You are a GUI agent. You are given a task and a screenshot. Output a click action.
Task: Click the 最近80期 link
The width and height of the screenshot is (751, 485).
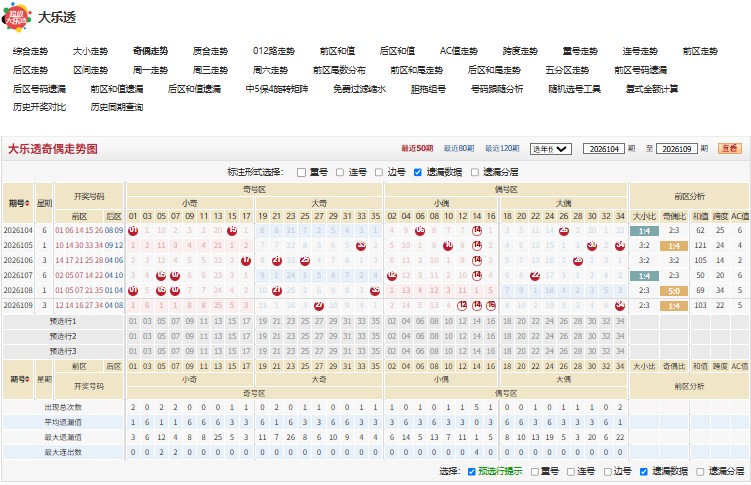point(459,149)
